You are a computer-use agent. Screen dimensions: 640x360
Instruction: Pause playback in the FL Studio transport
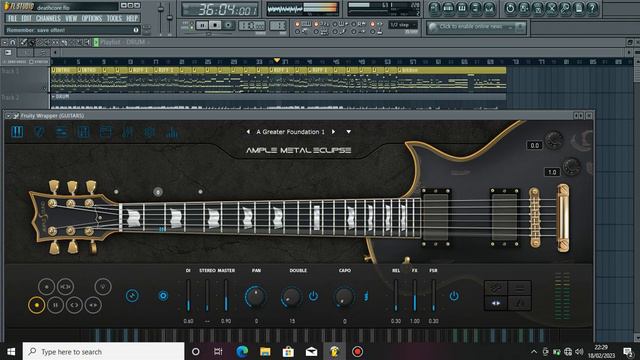(x=202, y=25)
